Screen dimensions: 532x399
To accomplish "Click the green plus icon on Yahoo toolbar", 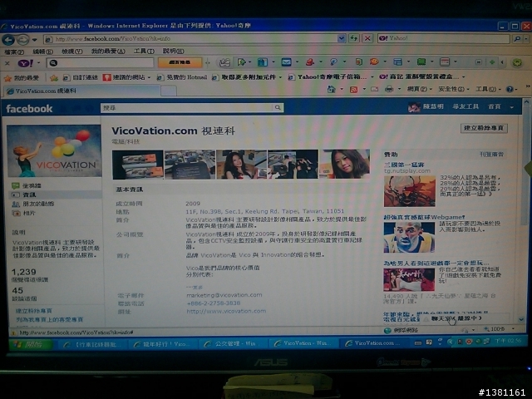I will (x=492, y=62).
